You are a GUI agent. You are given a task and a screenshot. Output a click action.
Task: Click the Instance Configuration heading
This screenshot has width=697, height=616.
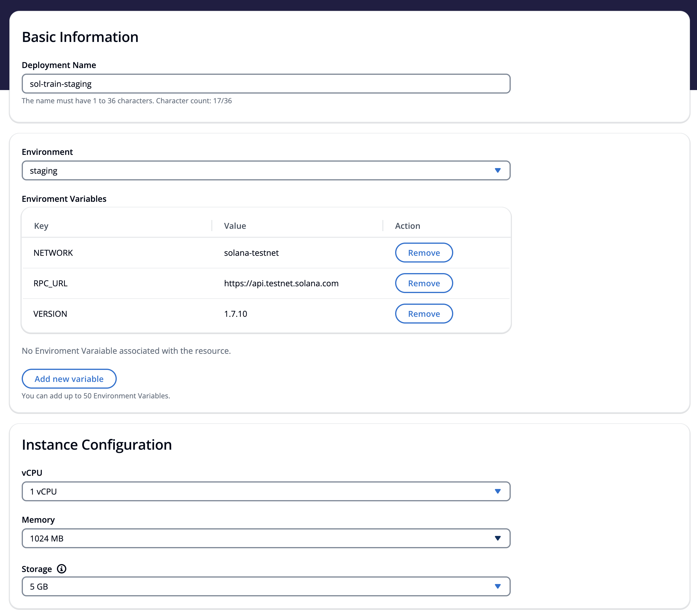click(x=97, y=445)
